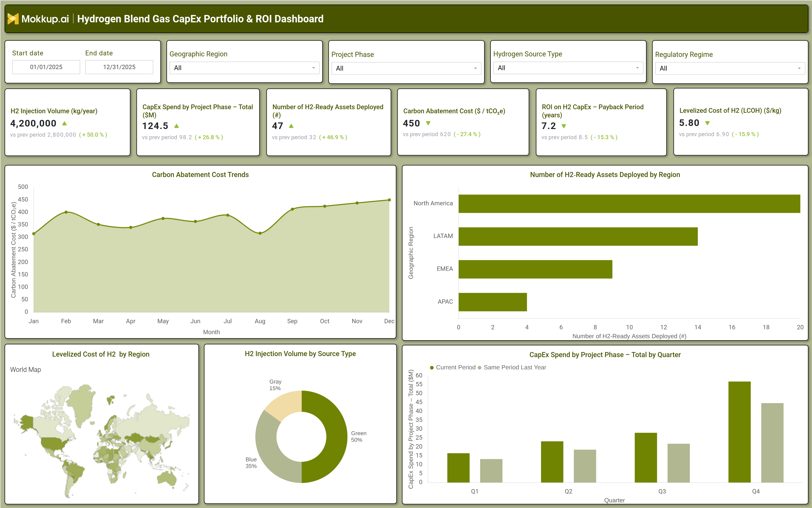812x508 pixels.
Task: Open the Hydrogen Source Type dropdown
Action: tap(568, 68)
